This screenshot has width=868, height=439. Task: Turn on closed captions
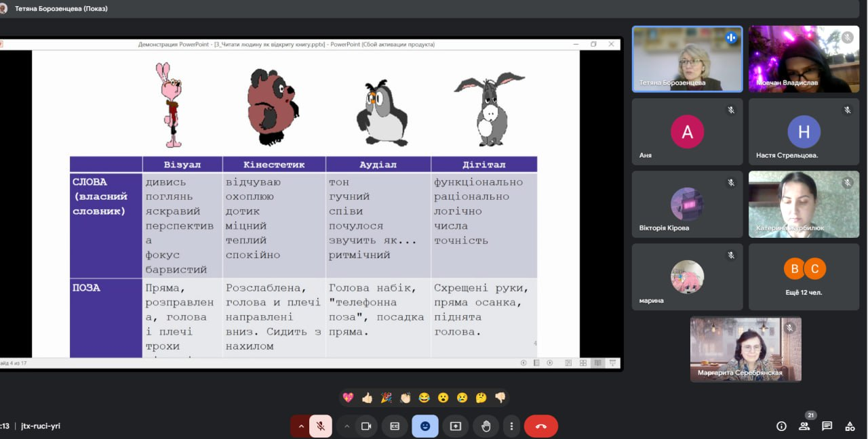point(395,426)
